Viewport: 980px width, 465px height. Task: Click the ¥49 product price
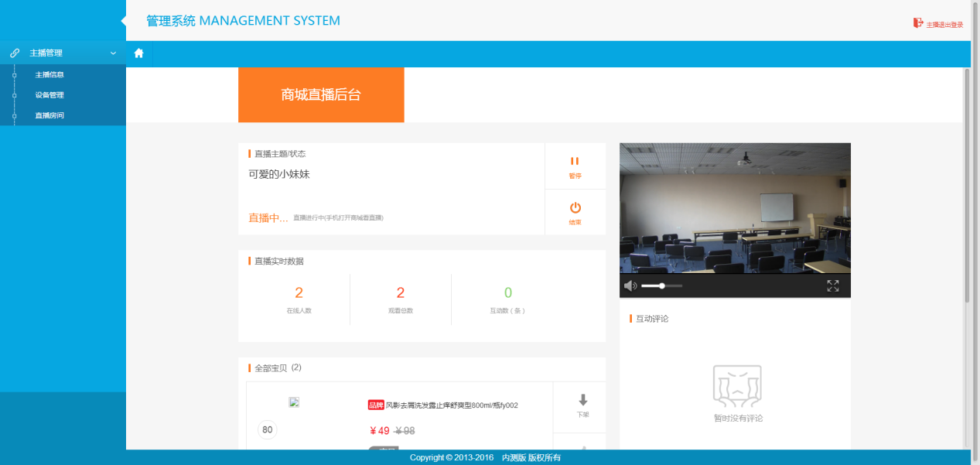[380, 431]
